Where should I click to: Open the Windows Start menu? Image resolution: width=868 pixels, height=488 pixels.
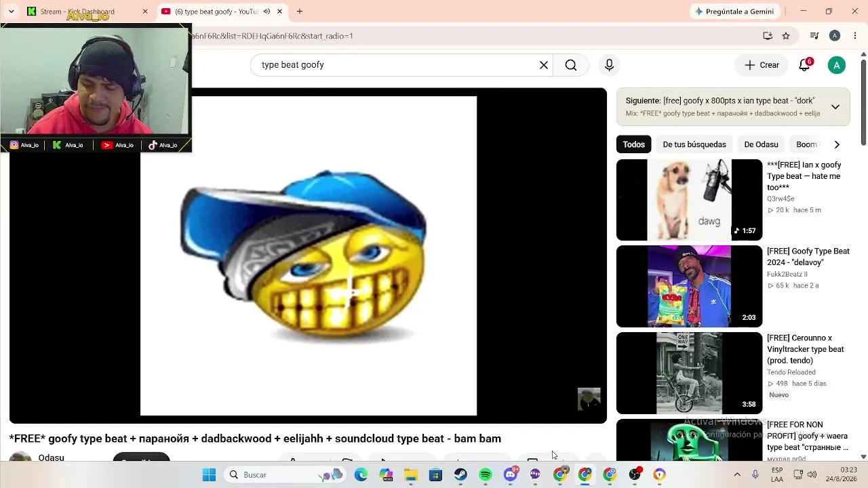coord(209,475)
